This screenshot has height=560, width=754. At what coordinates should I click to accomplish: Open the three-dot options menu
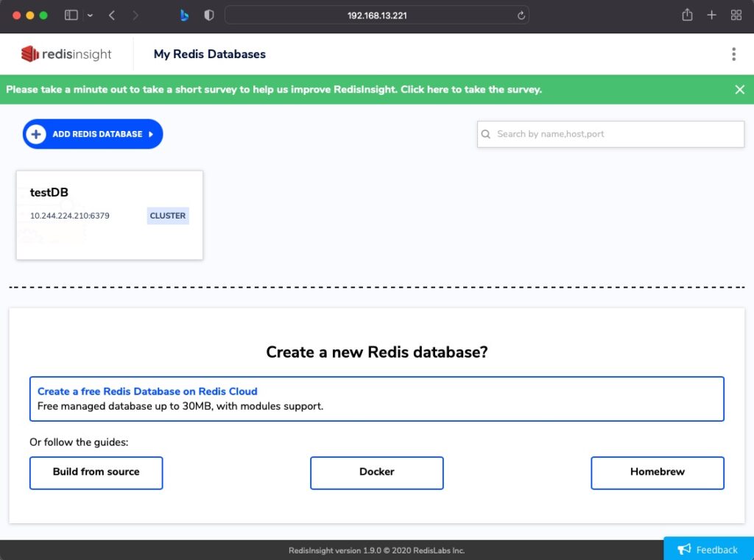(x=733, y=54)
